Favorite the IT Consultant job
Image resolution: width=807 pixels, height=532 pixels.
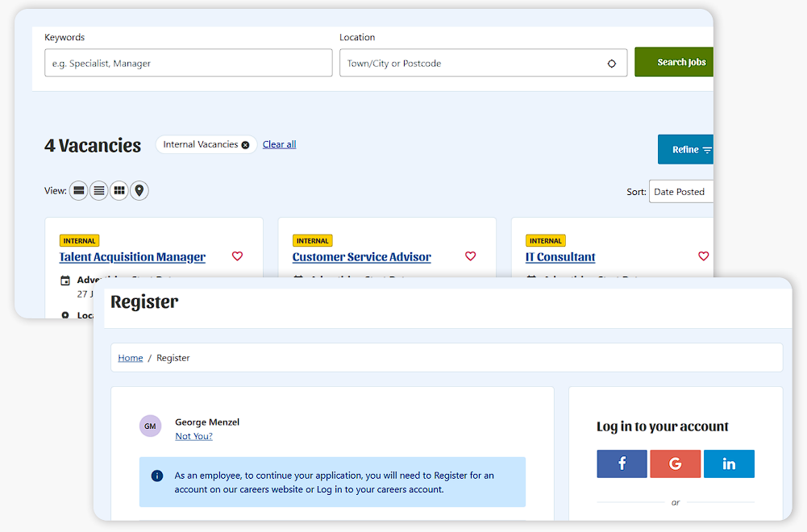703,256
